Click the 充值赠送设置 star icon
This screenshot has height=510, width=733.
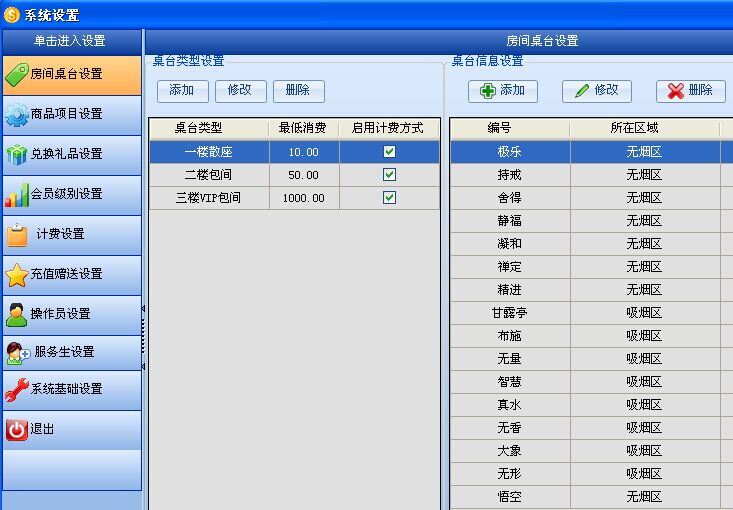pos(17,274)
